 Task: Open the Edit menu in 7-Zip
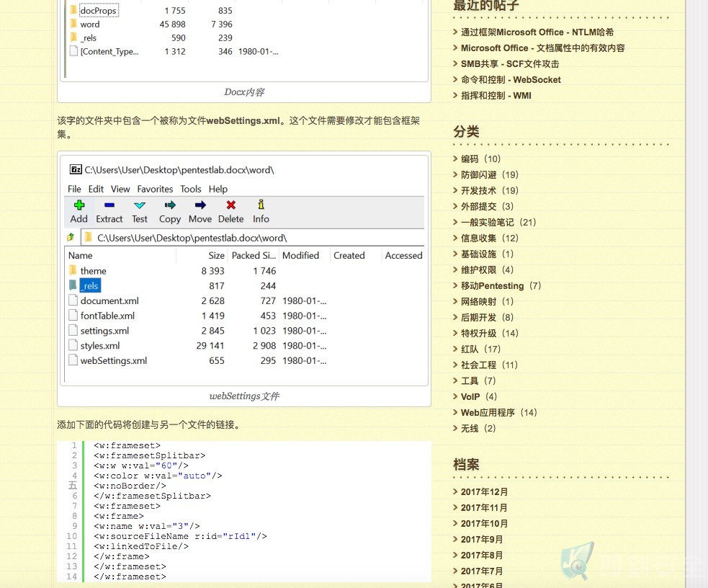tap(96, 189)
